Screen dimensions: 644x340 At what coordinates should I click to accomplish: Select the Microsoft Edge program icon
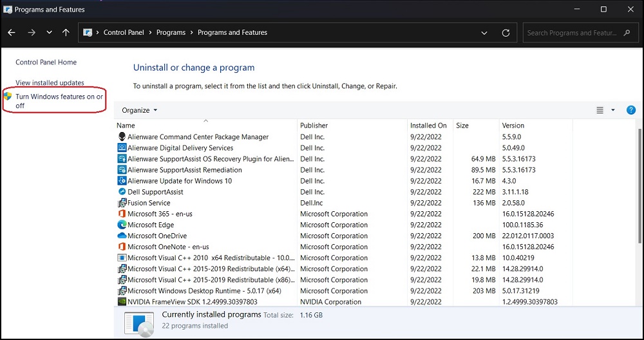coord(122,225)
